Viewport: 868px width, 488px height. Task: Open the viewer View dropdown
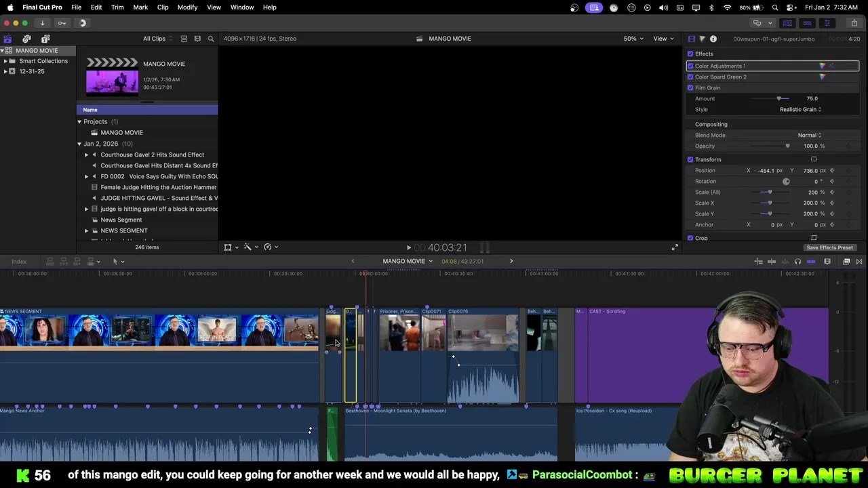coord(662,39)
